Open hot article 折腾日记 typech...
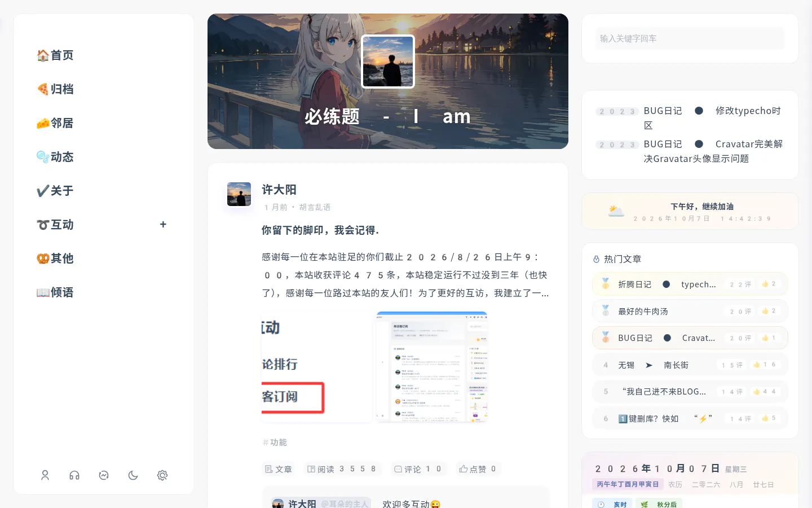 [x=690, y=284]
